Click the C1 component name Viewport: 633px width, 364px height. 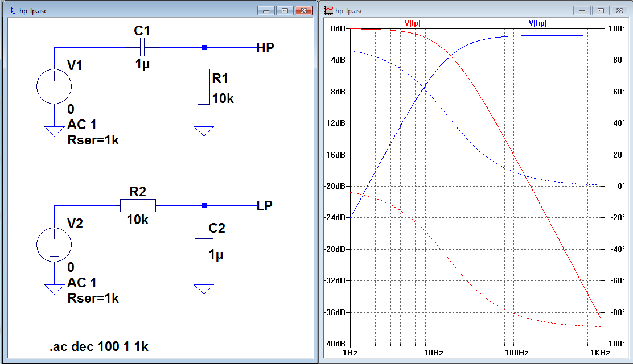[142, 31]
